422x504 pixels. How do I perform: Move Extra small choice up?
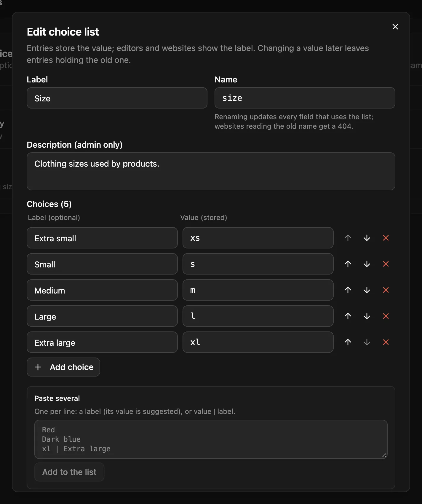348,238
